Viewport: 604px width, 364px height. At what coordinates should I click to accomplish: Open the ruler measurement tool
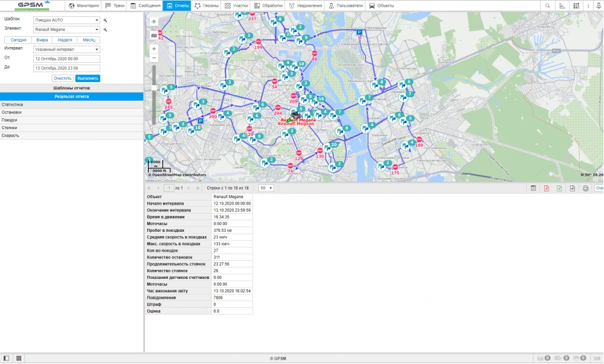[562, 5]
